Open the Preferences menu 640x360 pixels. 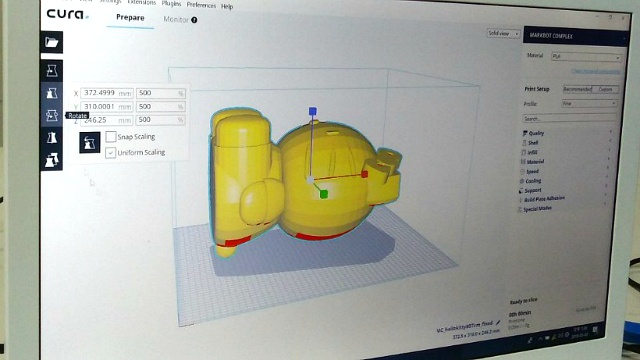tap(201, 5)
